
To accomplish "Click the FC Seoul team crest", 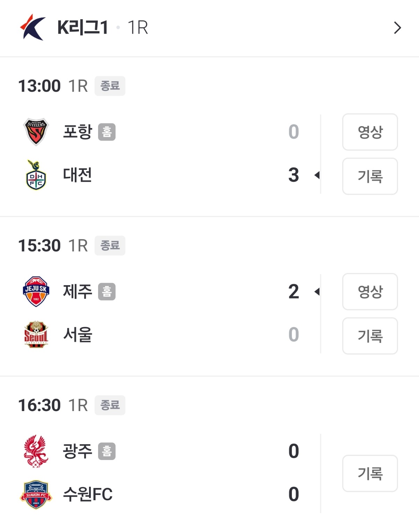I will coord(36,335).
